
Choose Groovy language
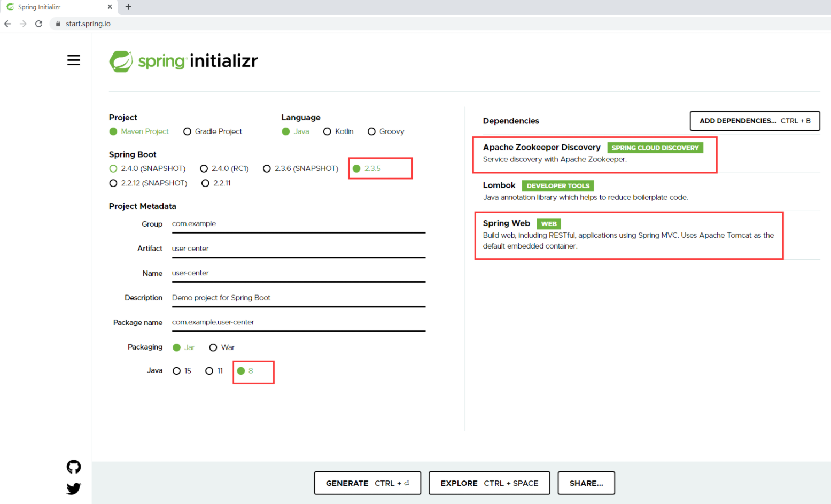(386, 131)
